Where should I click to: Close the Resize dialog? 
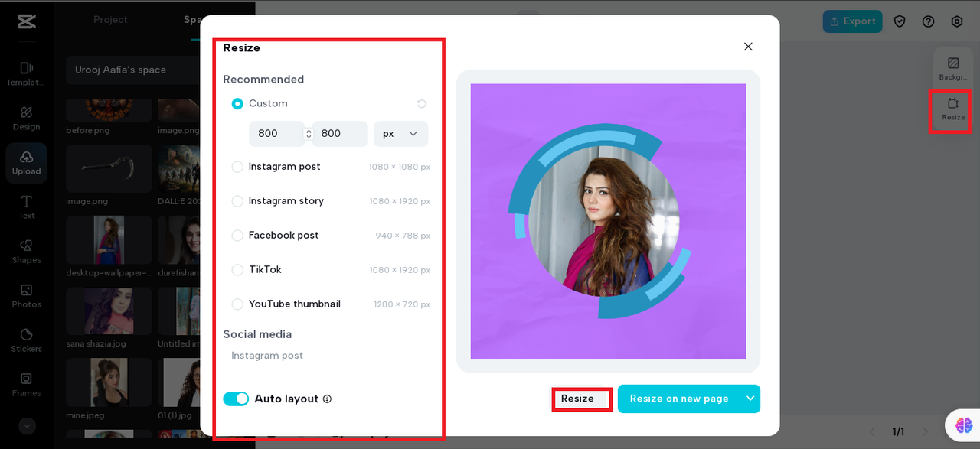748,47
